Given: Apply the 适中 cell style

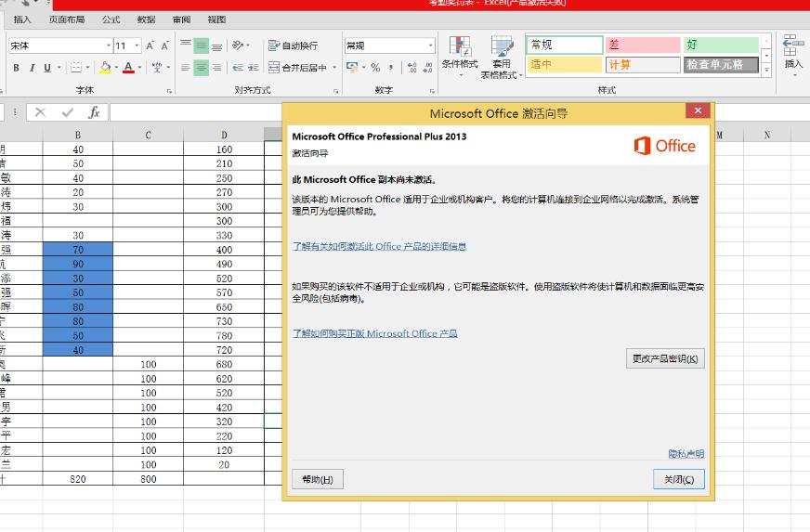Looking at the screenshot, I should pos(565,65).
